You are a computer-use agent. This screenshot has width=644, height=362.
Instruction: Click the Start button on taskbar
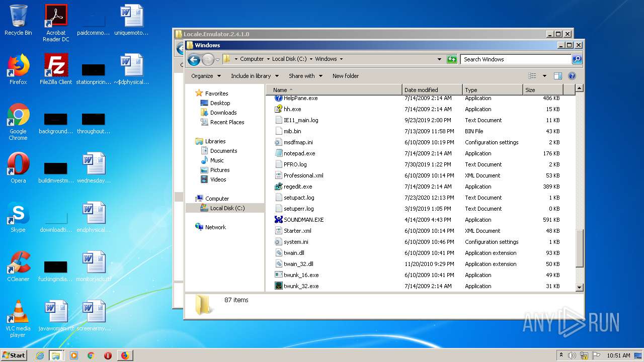click(x=14, y=355)
